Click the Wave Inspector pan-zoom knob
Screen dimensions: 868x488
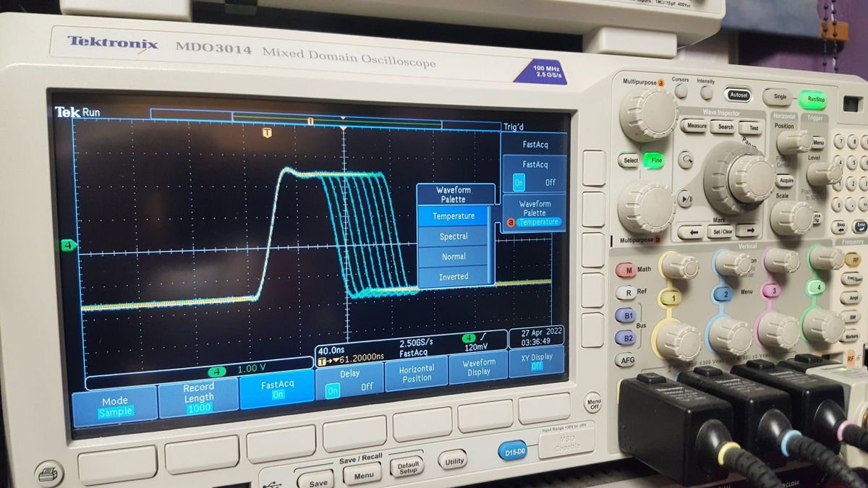pyautogui.click(x=739, y=178)
